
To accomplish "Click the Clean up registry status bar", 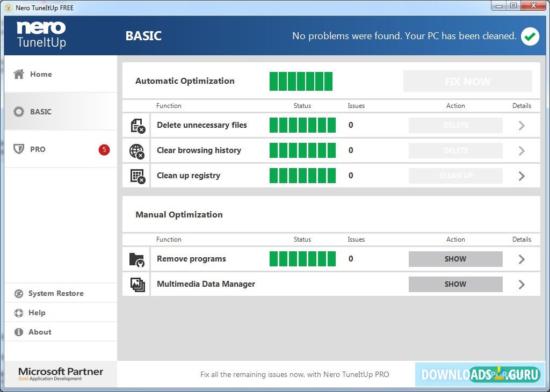I will pyautogui.click(x=302, y=176).
